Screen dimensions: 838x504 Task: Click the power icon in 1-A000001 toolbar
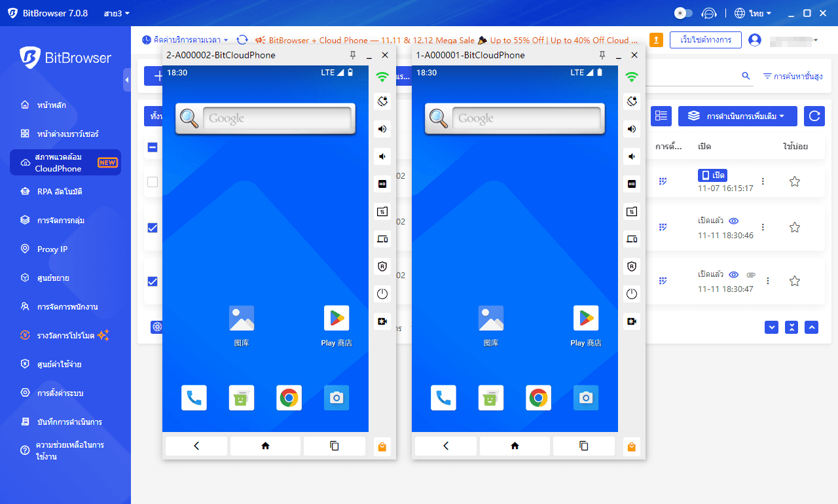point(632,294)
